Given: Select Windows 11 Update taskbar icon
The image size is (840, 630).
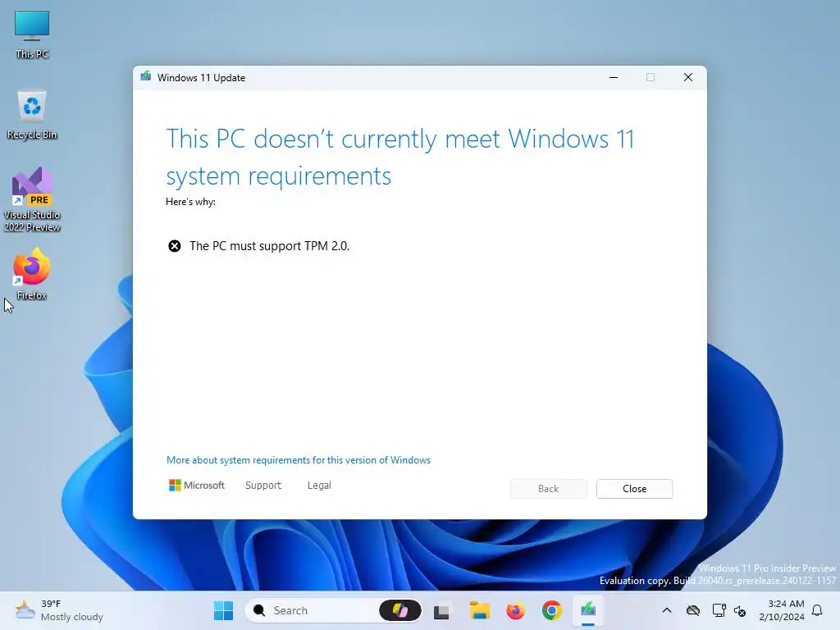Looking at the screenshot, I should (588, 610).
